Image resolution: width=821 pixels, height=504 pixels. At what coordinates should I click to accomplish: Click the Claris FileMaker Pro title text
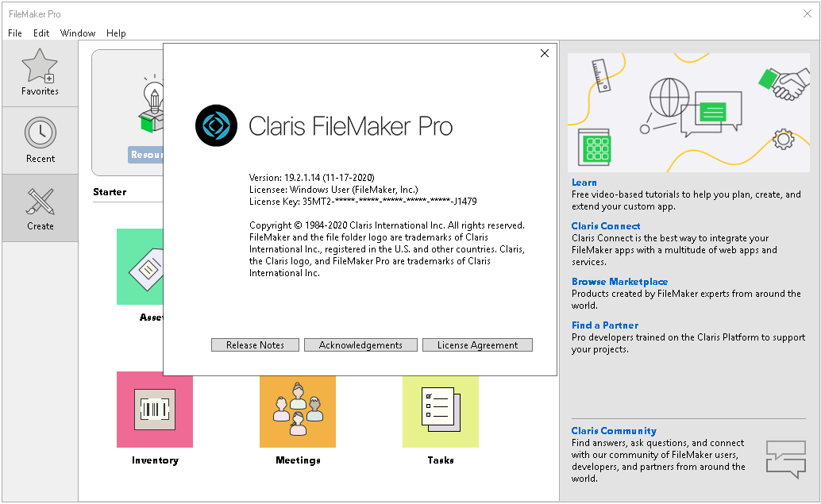350,126
